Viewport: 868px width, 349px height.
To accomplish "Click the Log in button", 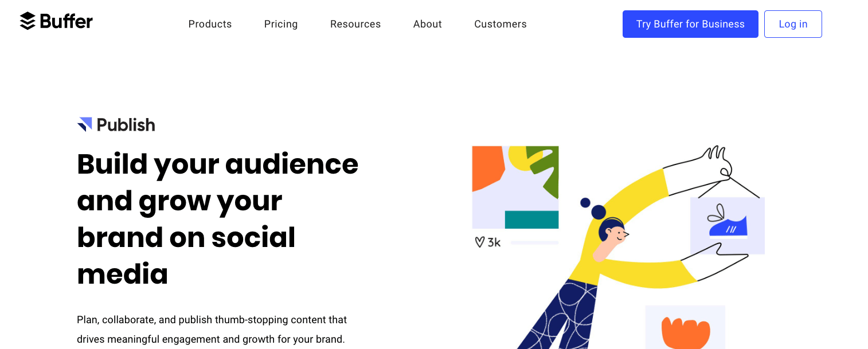I will 793,24.
